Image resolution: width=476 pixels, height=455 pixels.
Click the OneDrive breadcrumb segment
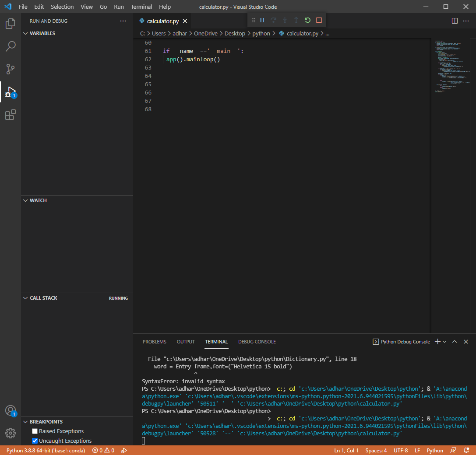click(206, 33)
